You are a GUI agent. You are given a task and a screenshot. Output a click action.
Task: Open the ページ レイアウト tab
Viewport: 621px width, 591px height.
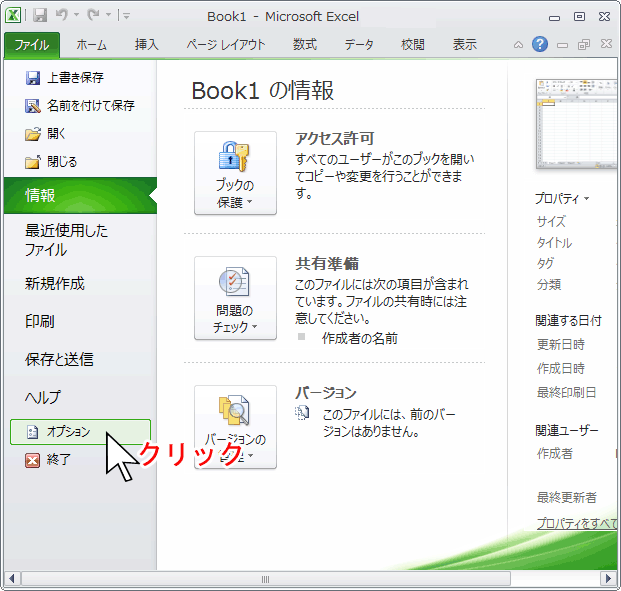[x=226, y=45]
